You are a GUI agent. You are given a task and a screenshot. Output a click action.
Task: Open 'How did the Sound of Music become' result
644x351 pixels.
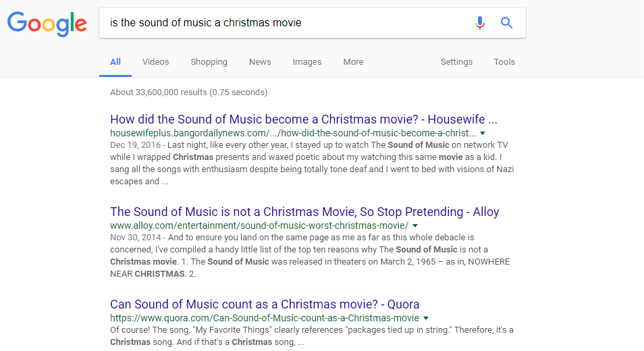(304, 119)
